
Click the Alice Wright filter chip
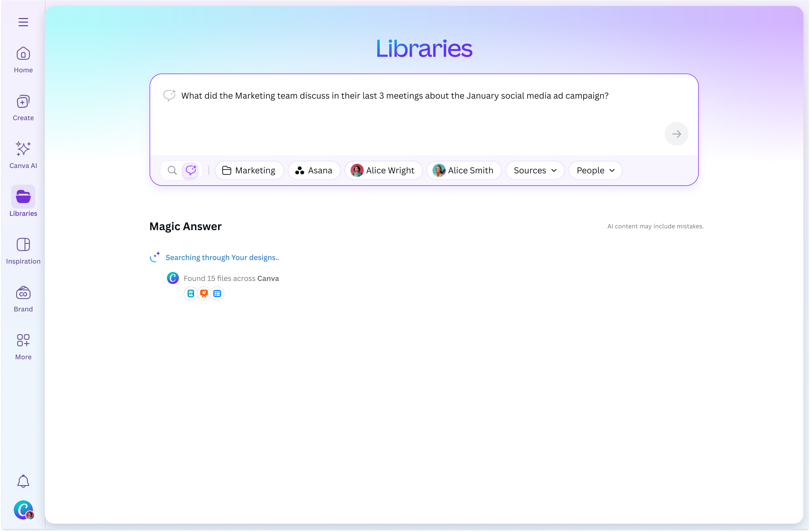pos(383,170)
